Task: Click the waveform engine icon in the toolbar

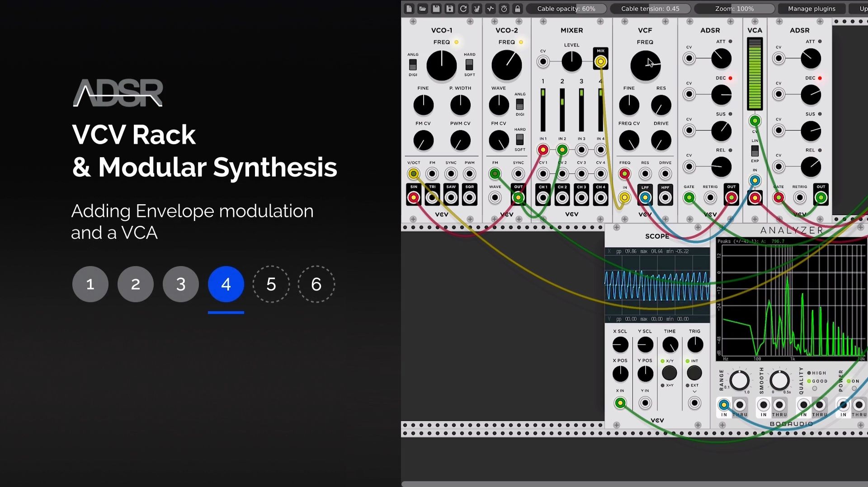Action: click(x=491, y=8)
